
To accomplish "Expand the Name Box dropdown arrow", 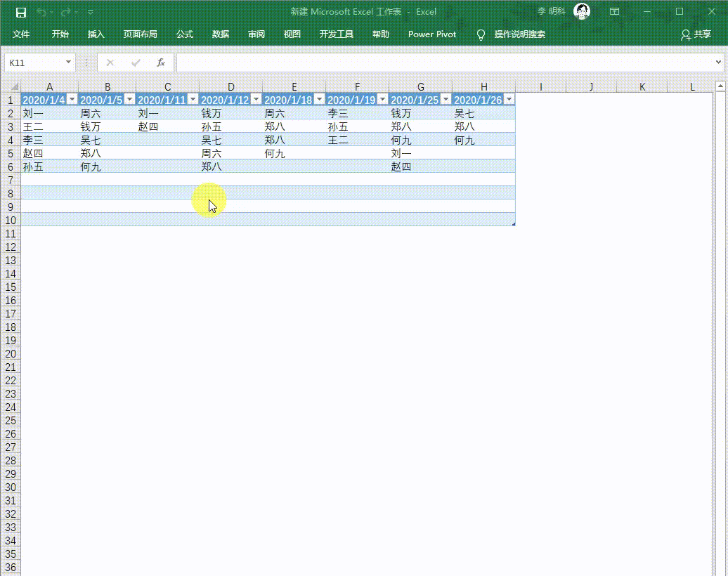I will [x=68, y=63].
